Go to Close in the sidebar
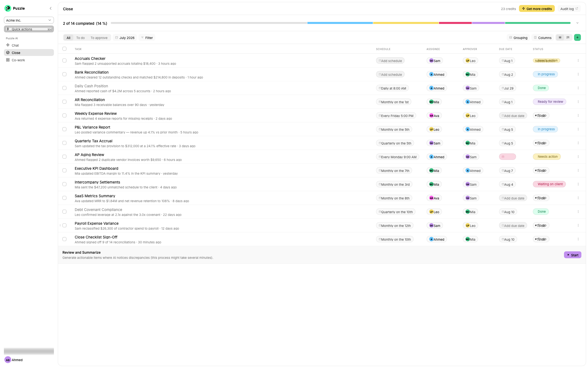Viewport: 588px width, 368px height. (29, 53)
